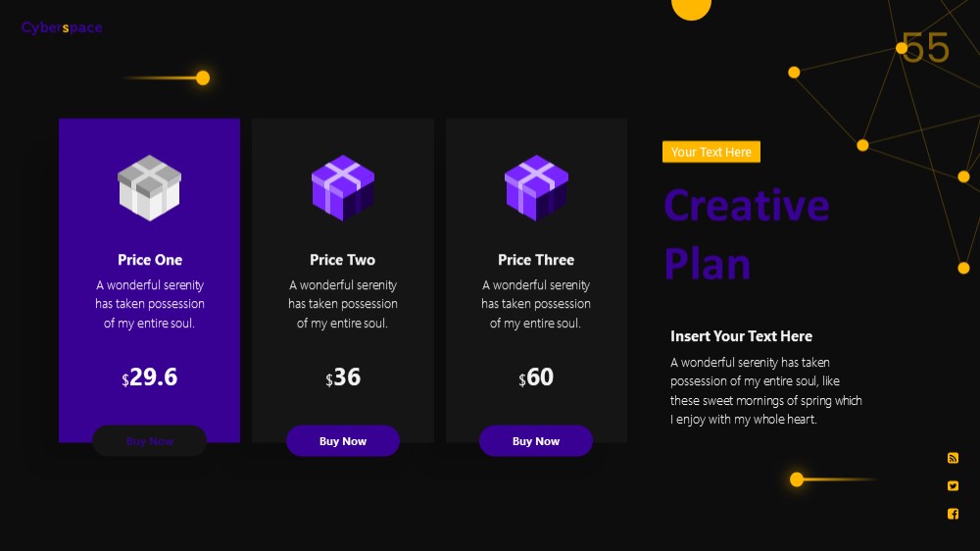
Task: Click Buy Now under Price One
Action: (149, 441)
